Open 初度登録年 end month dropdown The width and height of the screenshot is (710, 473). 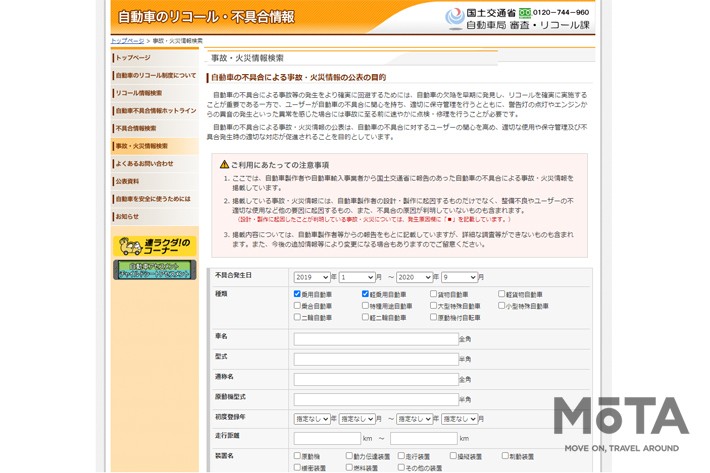coord(460,419)
